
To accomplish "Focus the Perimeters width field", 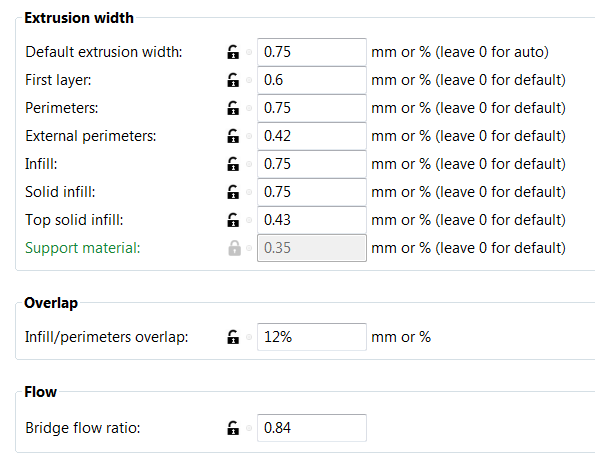I will [x=312, y=108].
